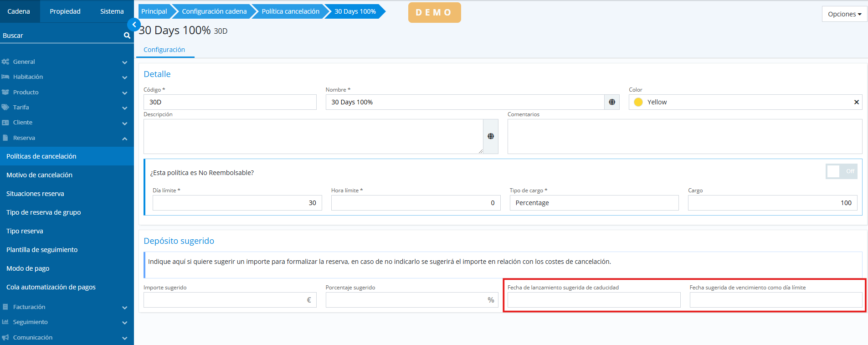Go to Política cancelación breadcrumb
The height and width of the screenshot is (345, 868).
pos(290,11)
